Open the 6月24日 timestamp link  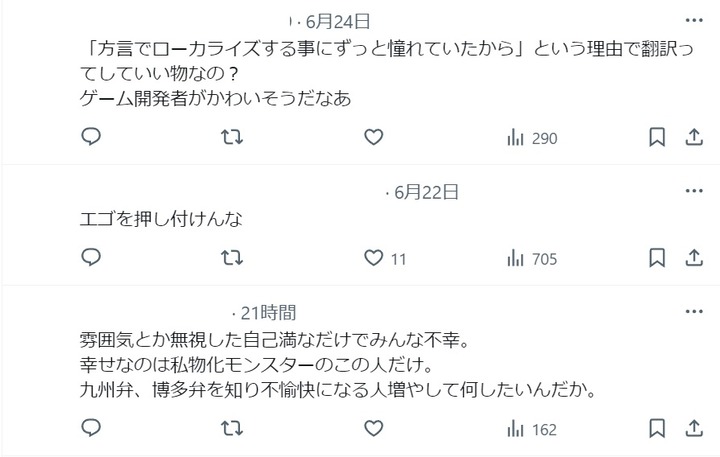pyautogui.click(x=338, y=22)
